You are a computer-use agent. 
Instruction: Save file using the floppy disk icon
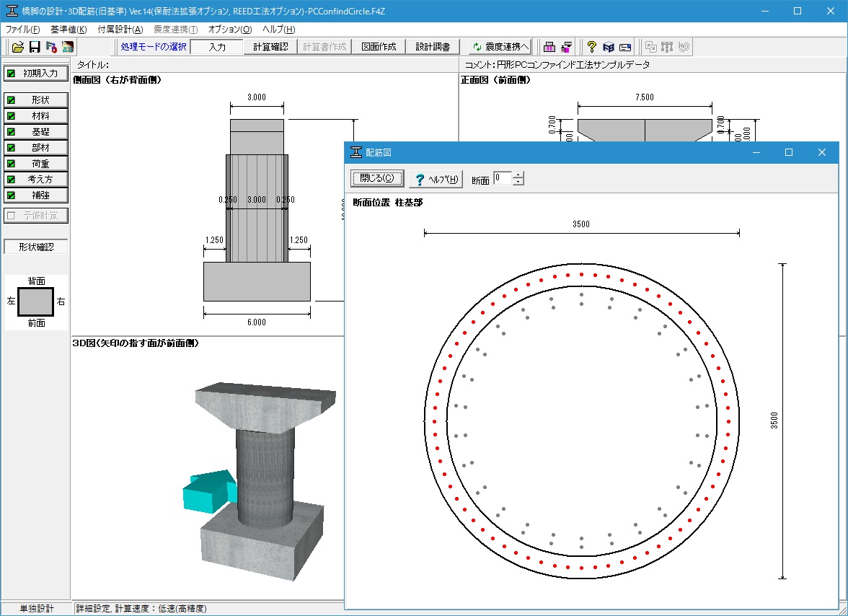[x=35, y=47]
